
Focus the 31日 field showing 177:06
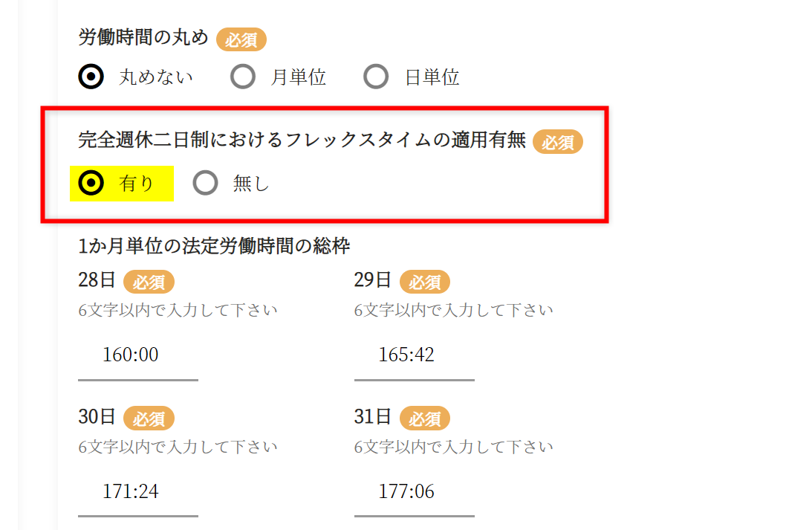point(414,491)
